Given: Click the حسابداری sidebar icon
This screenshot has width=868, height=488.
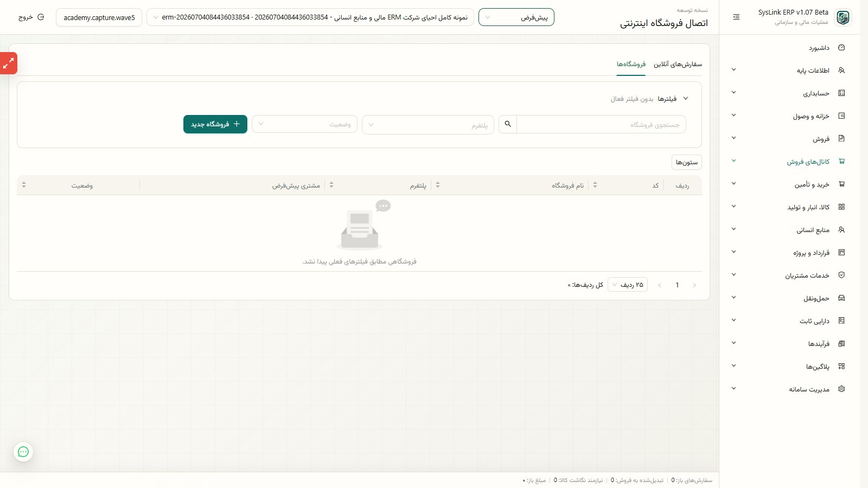Looking at the screenshot, I should pyautogui.click(x=841, y=93).
